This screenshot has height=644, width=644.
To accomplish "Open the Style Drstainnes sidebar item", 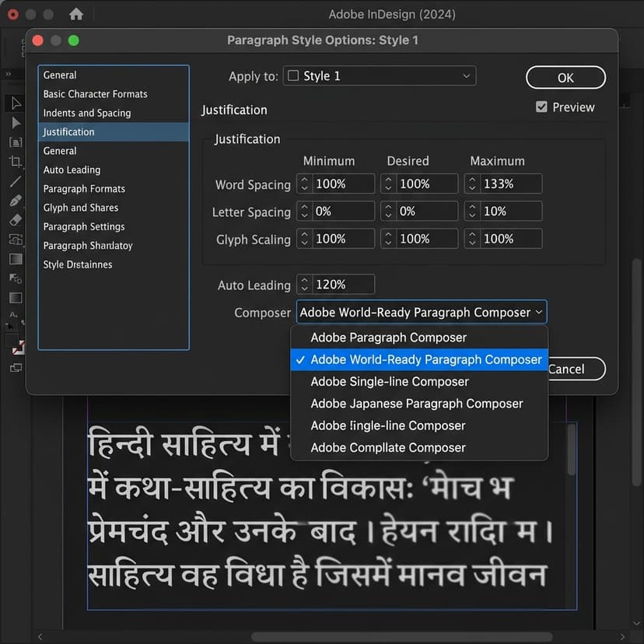I will (114, 264).
